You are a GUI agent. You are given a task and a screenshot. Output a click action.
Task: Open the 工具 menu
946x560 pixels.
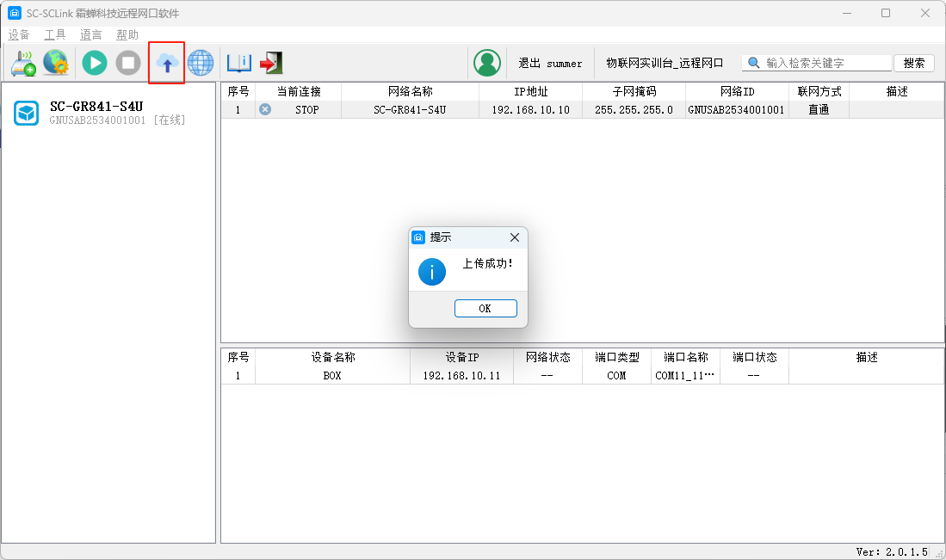click(55, 34)
